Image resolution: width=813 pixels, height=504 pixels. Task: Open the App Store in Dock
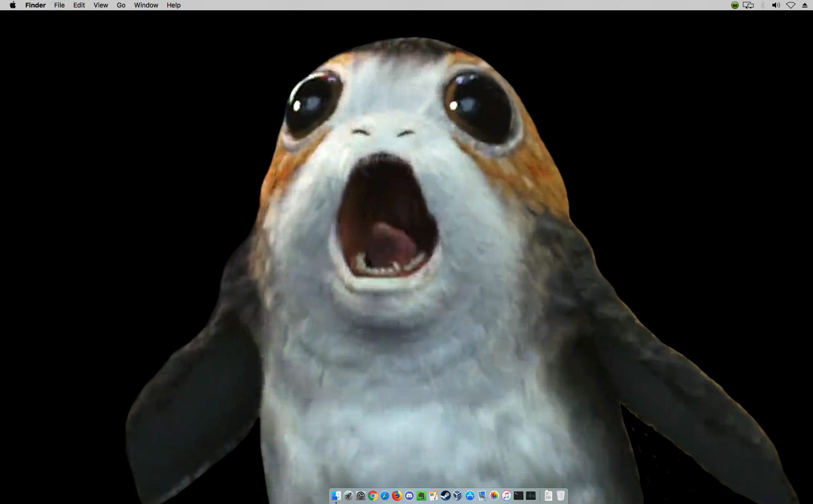470,496
